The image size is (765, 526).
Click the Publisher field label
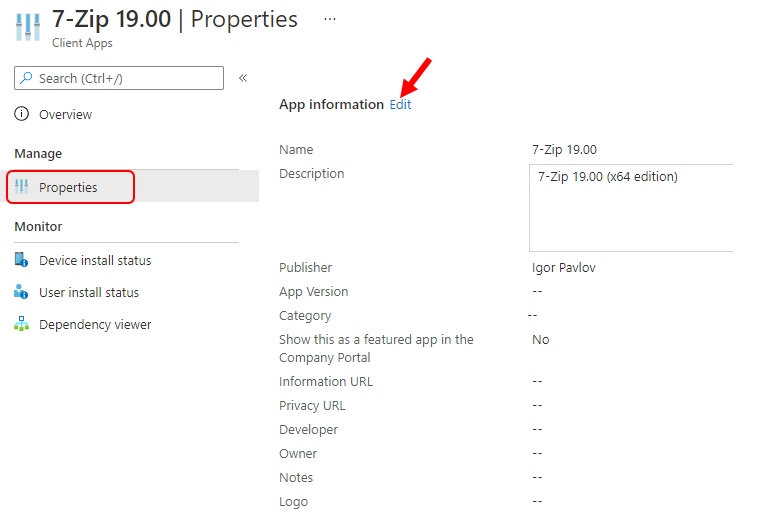click(x=305, y=268)
